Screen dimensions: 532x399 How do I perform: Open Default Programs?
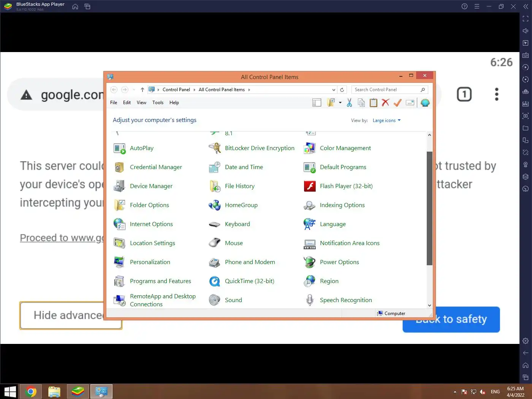point(335,167)
